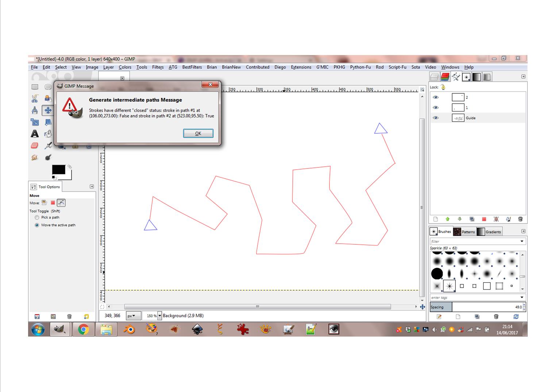Viewport: 555px width, 392px height.
Task: Edit the selected brush
Action: tap(439, 317)
